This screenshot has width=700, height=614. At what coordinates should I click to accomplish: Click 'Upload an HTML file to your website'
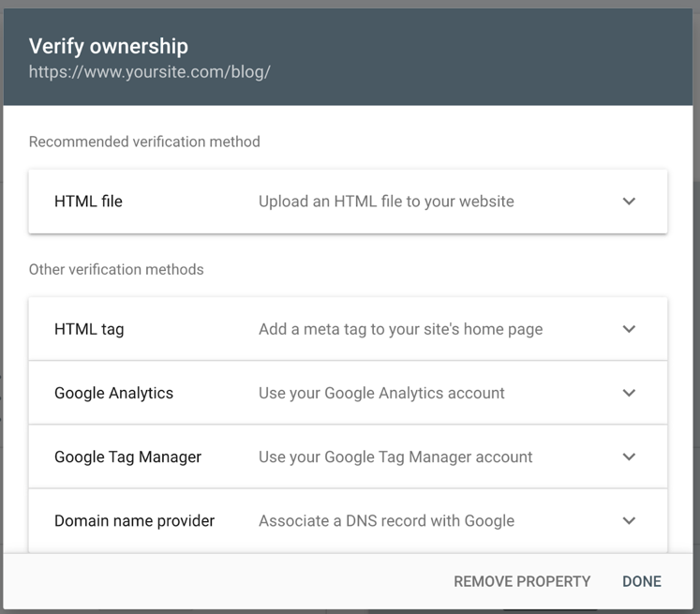click(386, 202)
